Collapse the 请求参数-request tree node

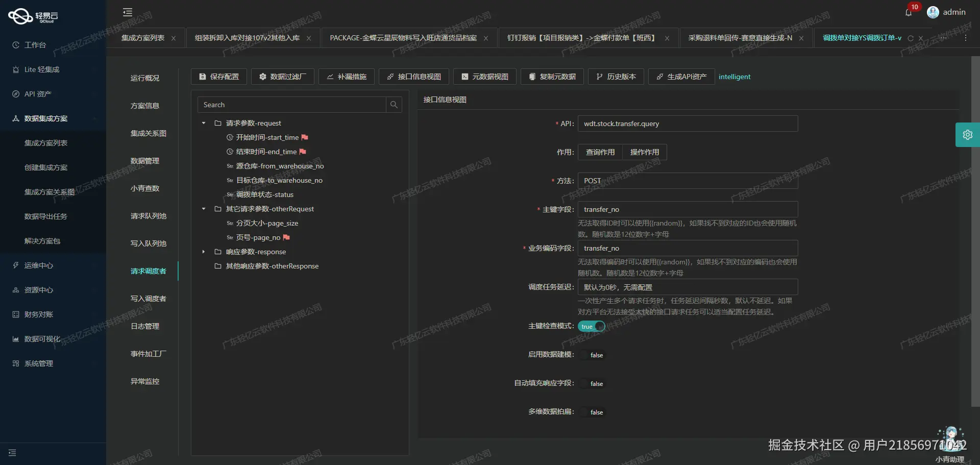click(x=204, y=123)
